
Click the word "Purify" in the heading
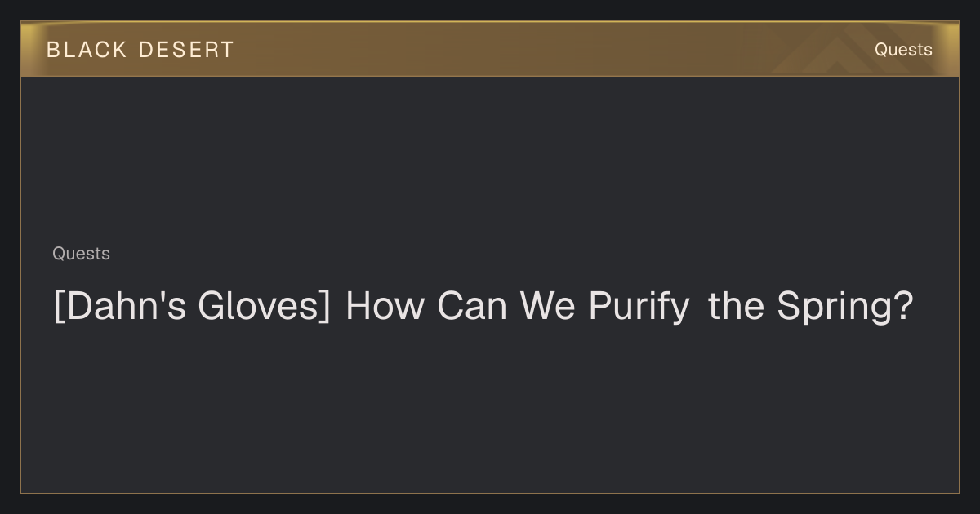pos(639,307)
